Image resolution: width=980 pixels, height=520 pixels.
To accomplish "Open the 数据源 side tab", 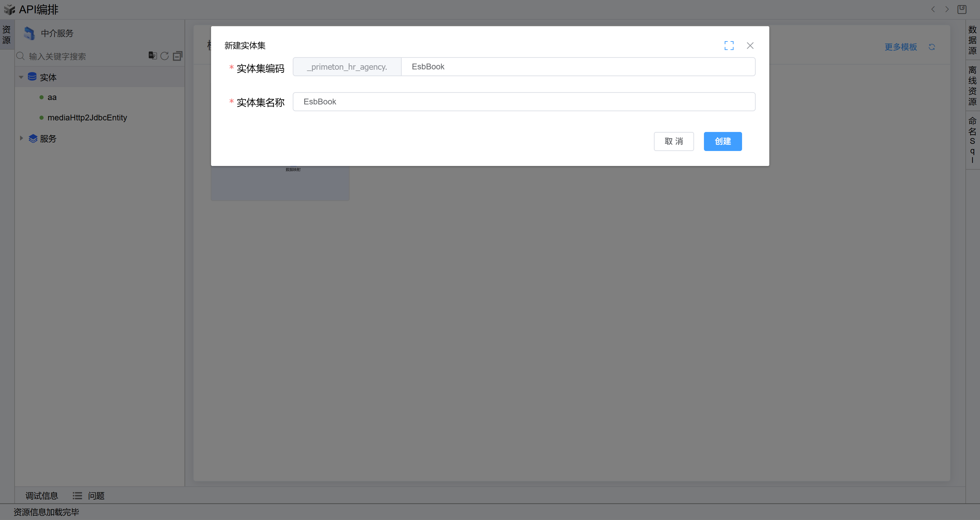I will pyautogui.click(x=972, y=39).
